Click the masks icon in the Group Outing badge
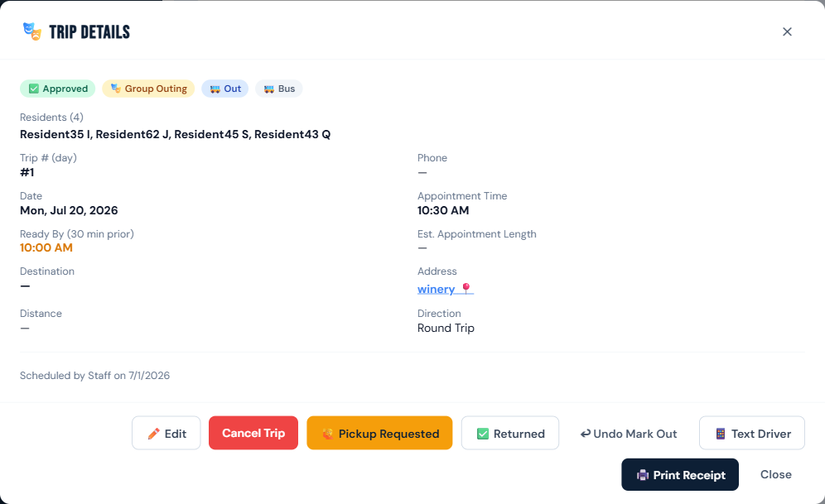This screenshot has width=825, height=504. tap(116, 89)
